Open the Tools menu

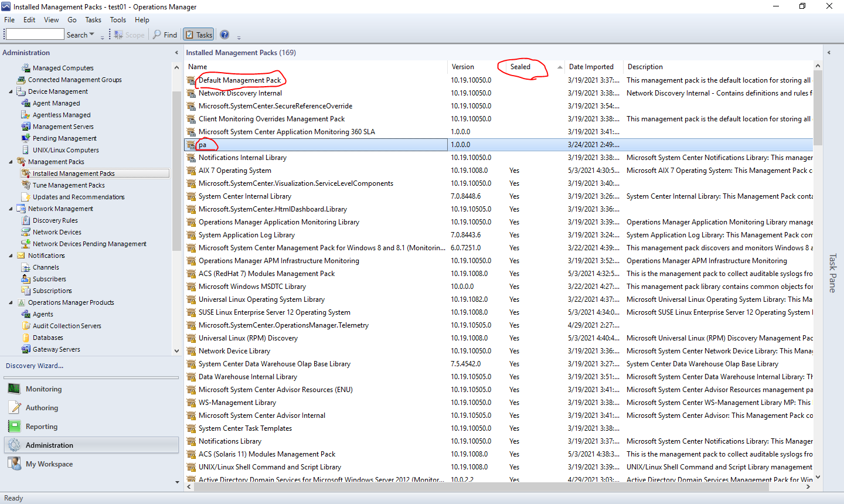tap(118, 19)
